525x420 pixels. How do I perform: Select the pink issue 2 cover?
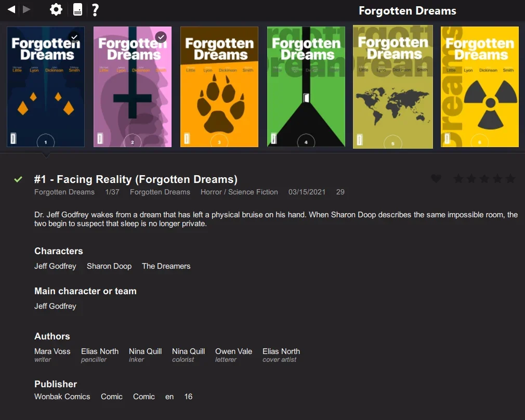tap(133, 87)
